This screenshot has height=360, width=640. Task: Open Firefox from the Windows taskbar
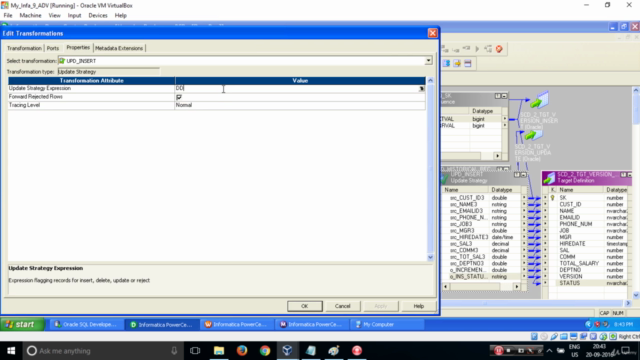[x=242, y=351]
